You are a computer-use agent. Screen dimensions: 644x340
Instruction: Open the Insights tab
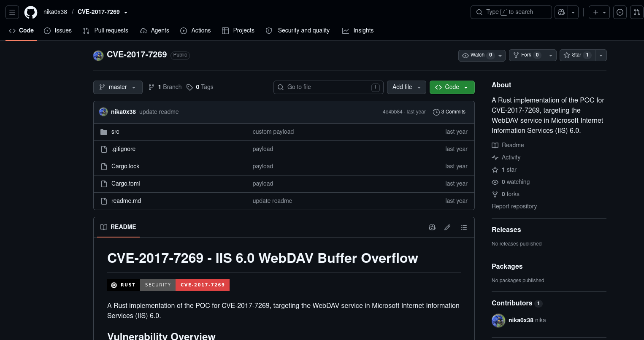[x=358, y=31]
